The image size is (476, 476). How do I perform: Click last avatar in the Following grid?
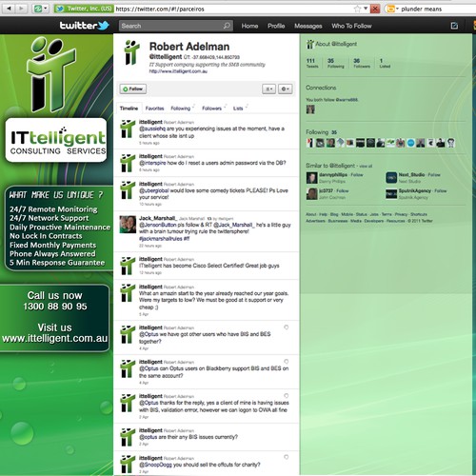450,143
